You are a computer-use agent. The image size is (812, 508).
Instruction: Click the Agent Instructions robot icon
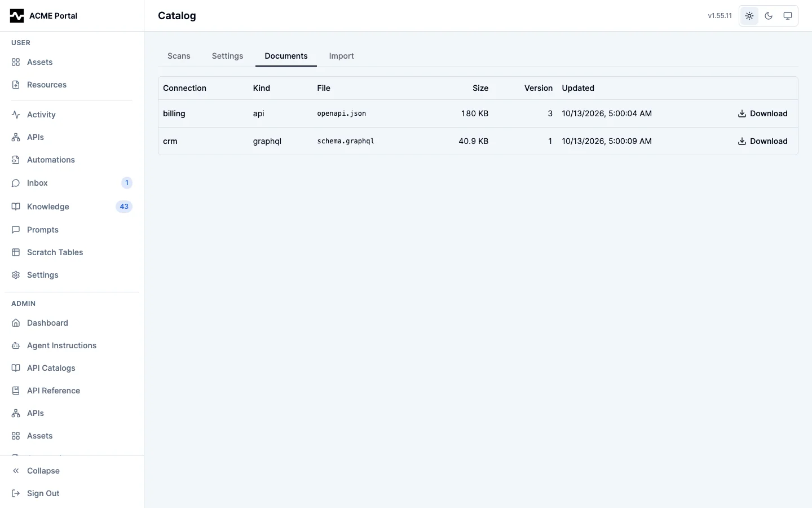coord(16,345)
